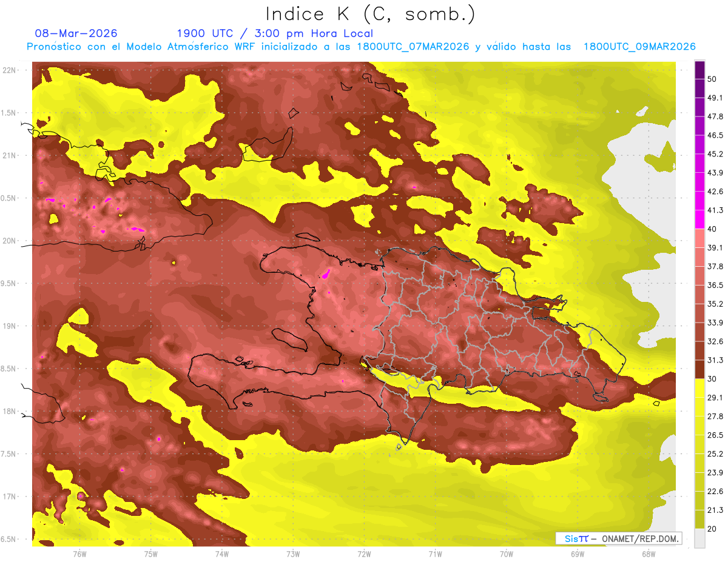728x562 pixels.
Task: Click the "35.2" legend number
Action: pos(715,304)
